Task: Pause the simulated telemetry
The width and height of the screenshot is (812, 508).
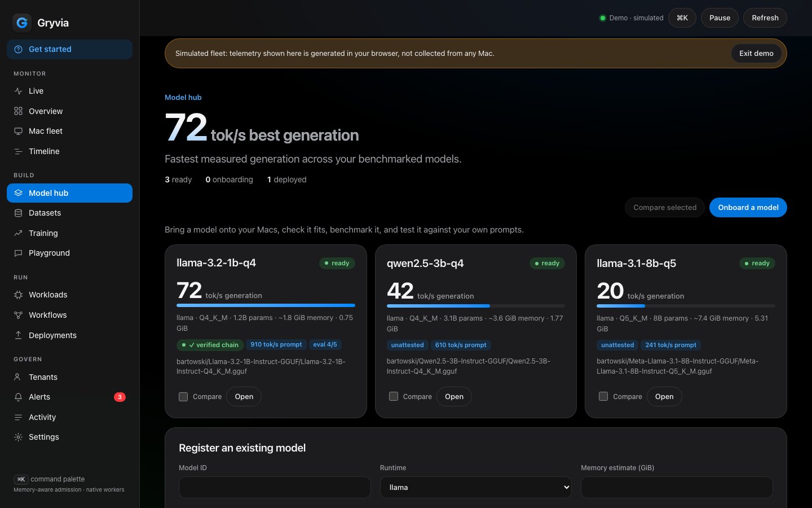Action: coord(720,18)
